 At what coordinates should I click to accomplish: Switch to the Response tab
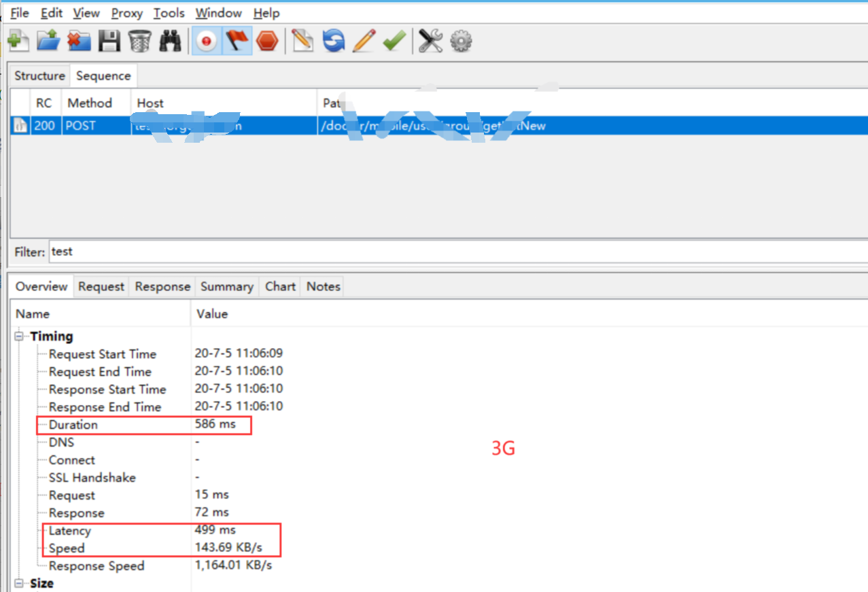(x=162, y=287)
